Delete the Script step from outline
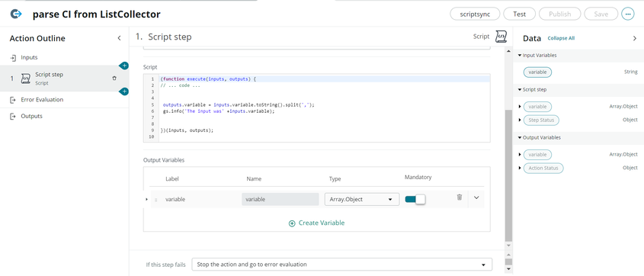 tap(114, 78)
